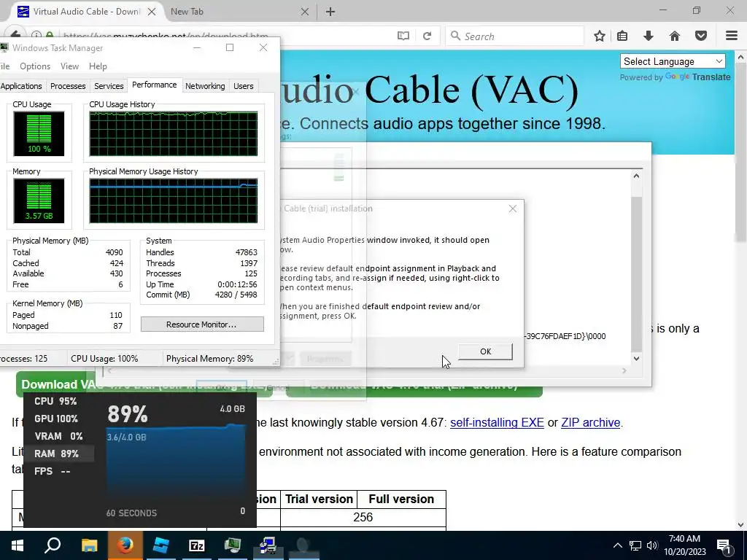747x560 pixels.
Task: Open a new tab with plus button
Action: tap(330, 12)
